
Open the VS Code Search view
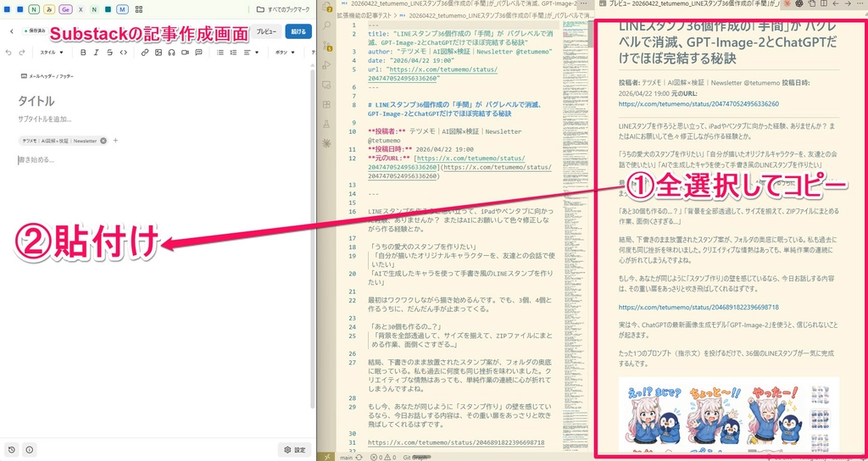point(327,26)
